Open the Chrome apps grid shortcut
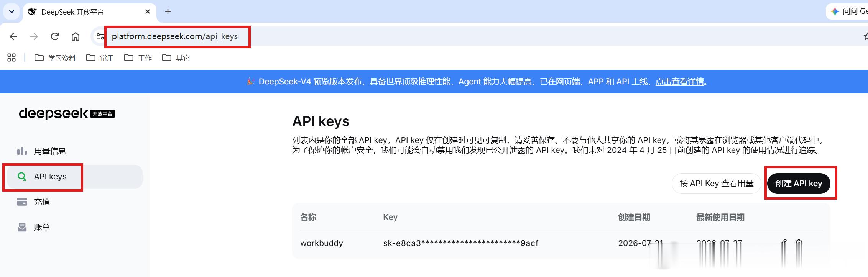This screenshot has width=868, height=277. pos(12,57)
